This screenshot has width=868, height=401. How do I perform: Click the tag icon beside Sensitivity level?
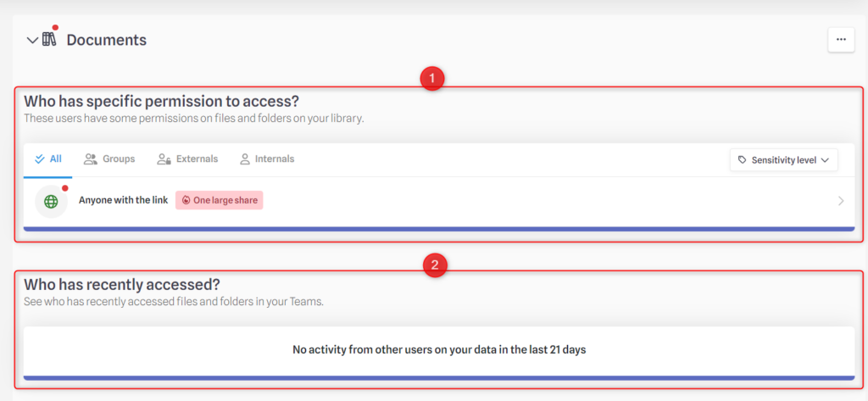pos(743,160)
